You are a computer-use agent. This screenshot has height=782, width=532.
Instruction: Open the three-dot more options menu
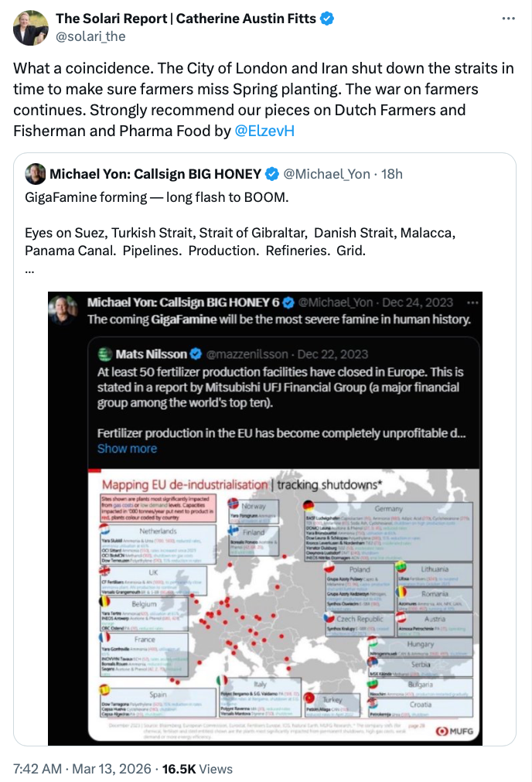click(506, 19)
